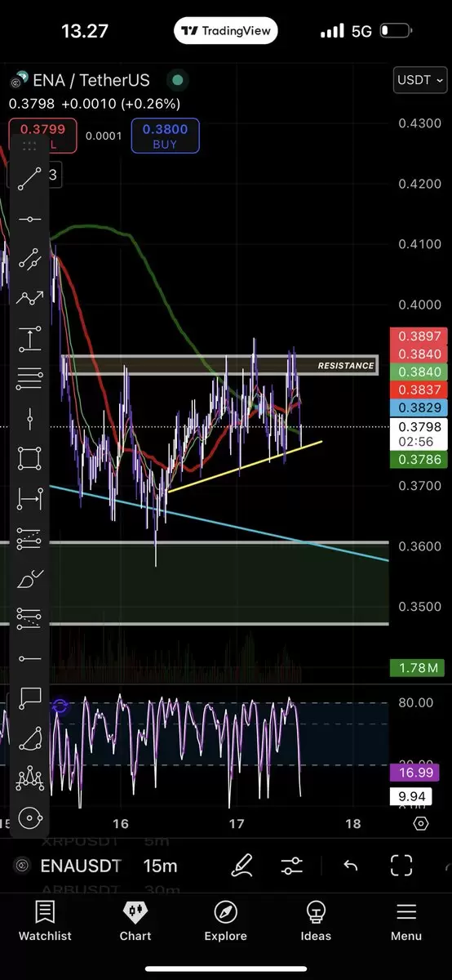Tap the red 0.3897 price label

click(x=419, y=336)
